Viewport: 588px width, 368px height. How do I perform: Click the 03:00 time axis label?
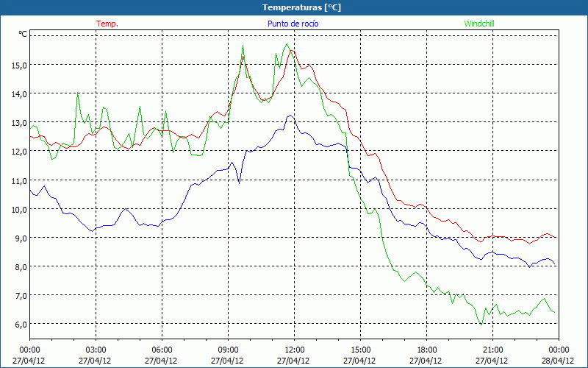pos(96,350)
